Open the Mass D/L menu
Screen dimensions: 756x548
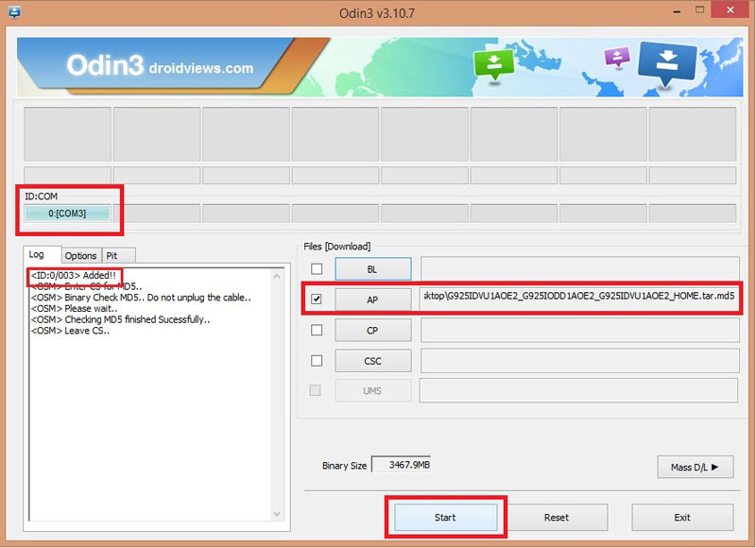pyautogui.click(x=696, y=467)
